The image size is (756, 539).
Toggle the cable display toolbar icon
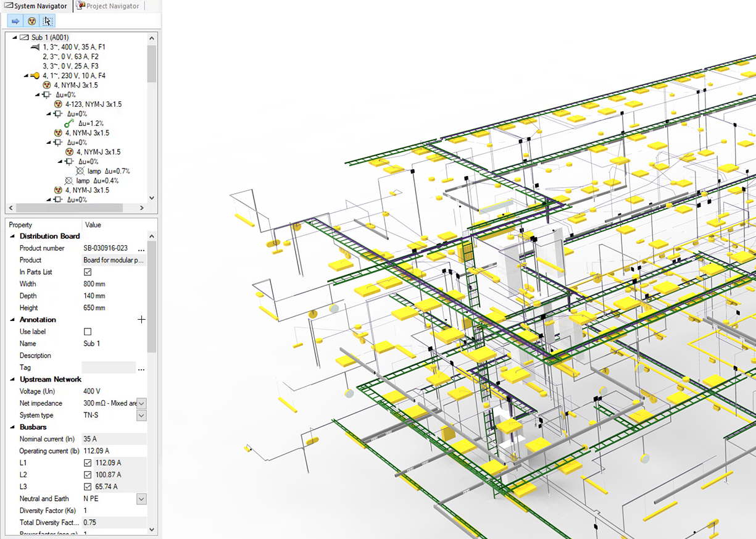32,21
